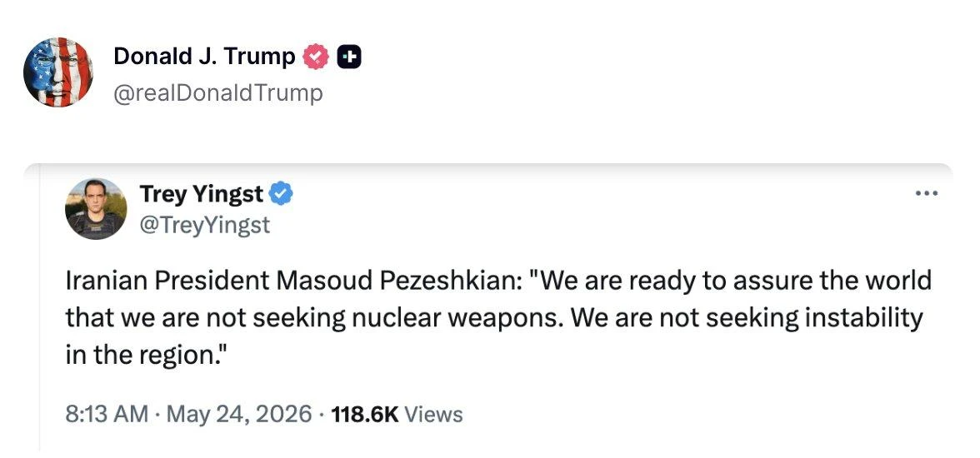
Task: Click the blue verified checkmark beside Trey Yingst
Action: (x=281, y=194)
